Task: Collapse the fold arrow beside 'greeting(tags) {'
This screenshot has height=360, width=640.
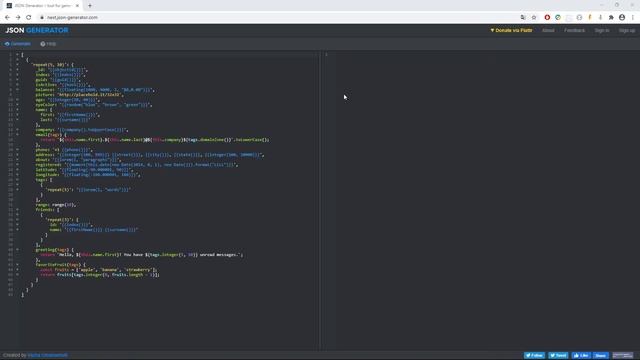Action: click(17, 249)
